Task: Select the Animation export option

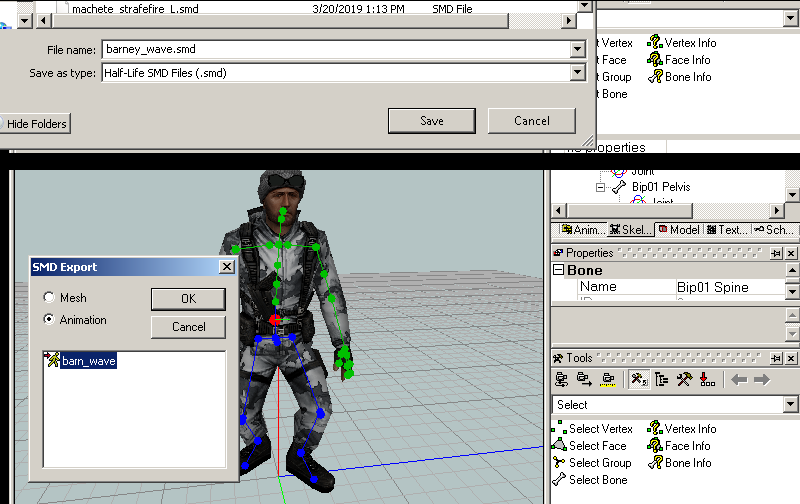Action: tap(49, 319)
